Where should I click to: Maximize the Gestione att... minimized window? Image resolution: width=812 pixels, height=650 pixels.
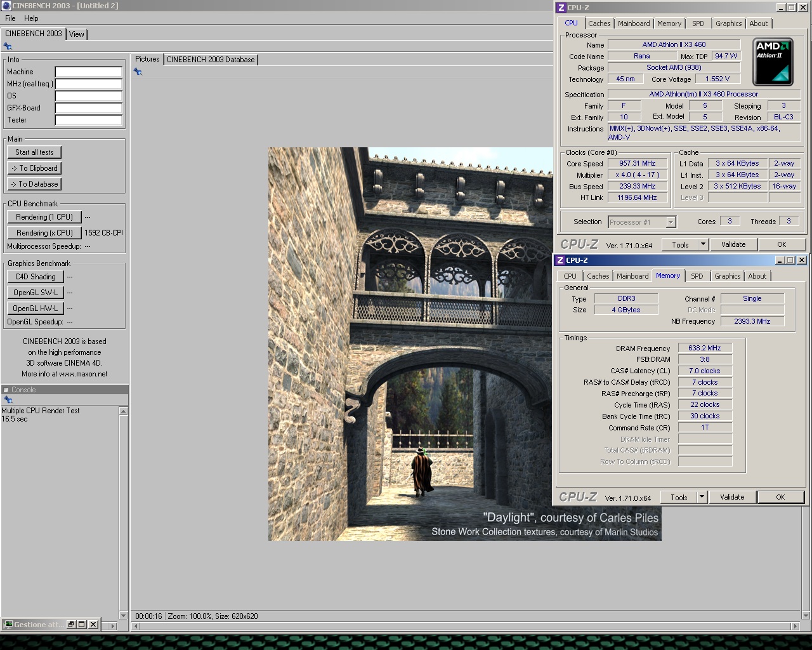click(x=82, y=625)
